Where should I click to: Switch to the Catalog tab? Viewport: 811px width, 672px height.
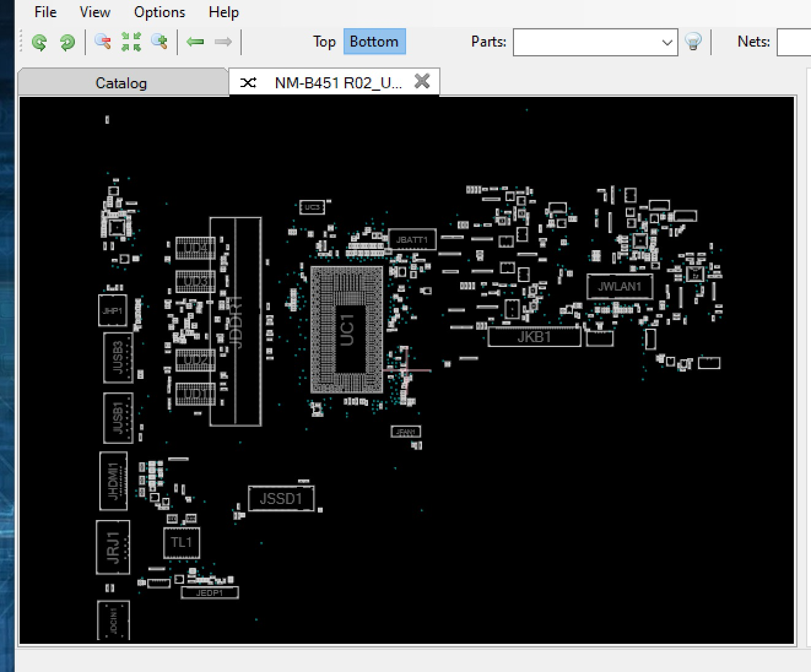coord(121,83)
